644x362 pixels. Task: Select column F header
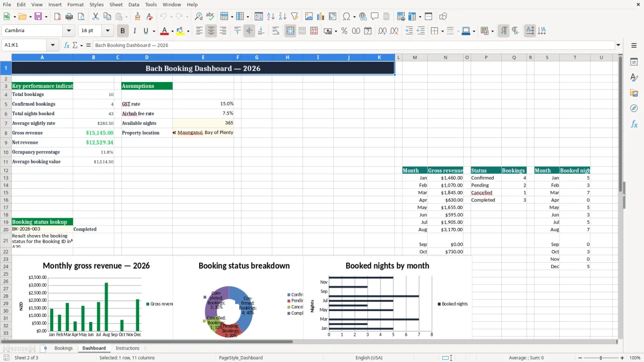[238, 57]
